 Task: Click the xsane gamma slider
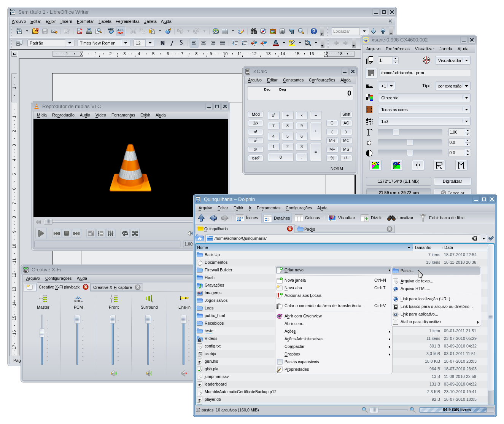tap(410, 132)
